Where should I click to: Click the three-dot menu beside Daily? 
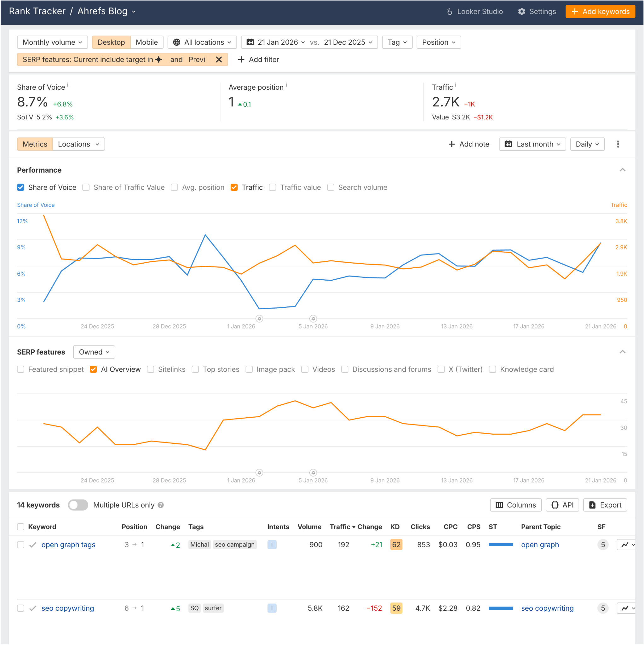click(618, 144)
